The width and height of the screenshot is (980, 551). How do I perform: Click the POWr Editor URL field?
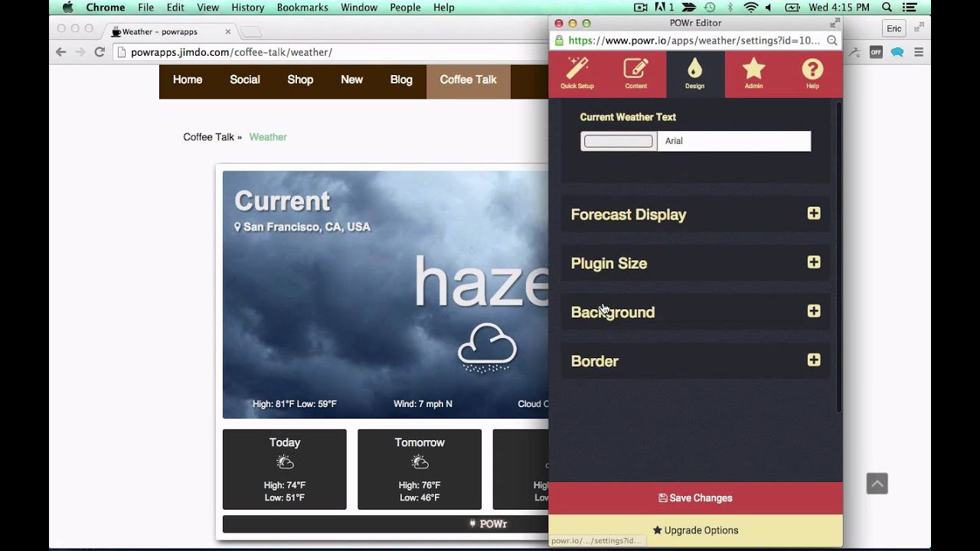[694, 41]
